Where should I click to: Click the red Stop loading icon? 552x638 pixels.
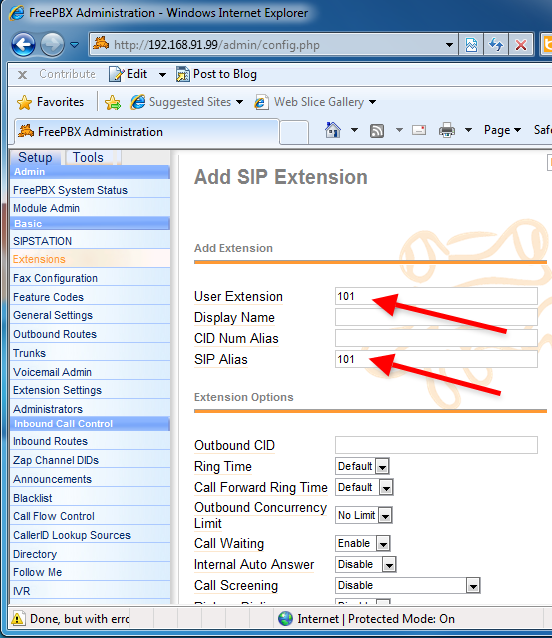521,44
